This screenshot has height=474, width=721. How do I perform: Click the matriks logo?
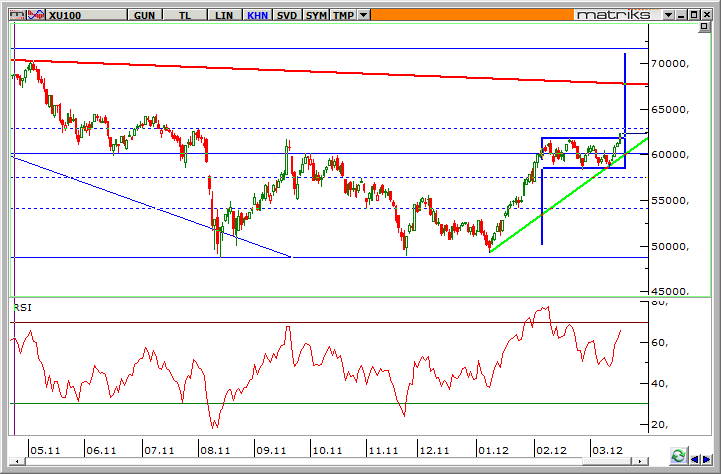click(614, 15)
